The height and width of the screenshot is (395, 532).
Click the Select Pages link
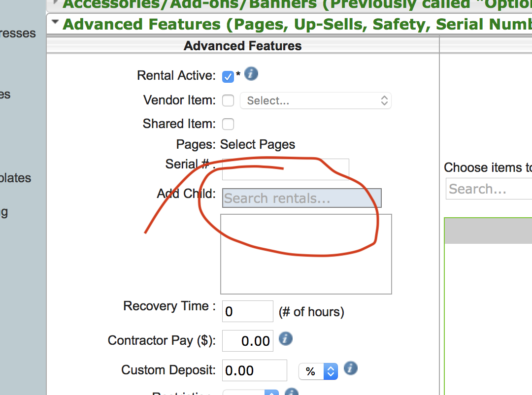pos(258,145)
